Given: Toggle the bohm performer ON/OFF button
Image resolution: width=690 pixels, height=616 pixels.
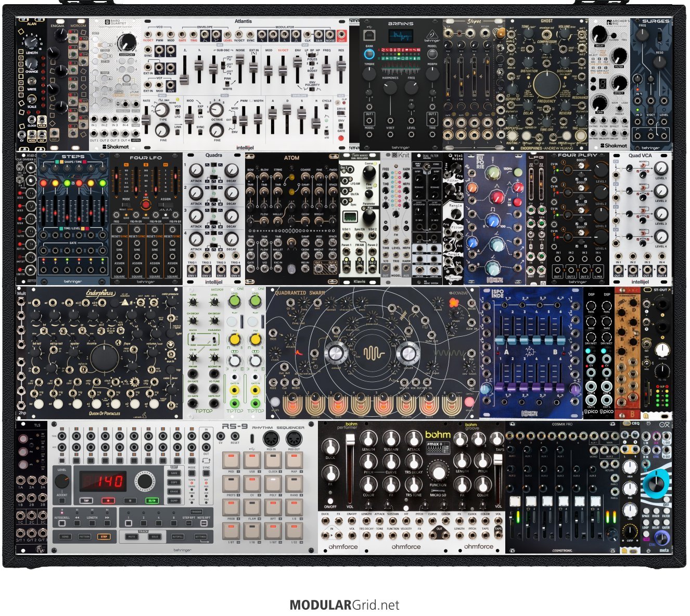Looking at the screenshot, I should click(x=330, y=500).
